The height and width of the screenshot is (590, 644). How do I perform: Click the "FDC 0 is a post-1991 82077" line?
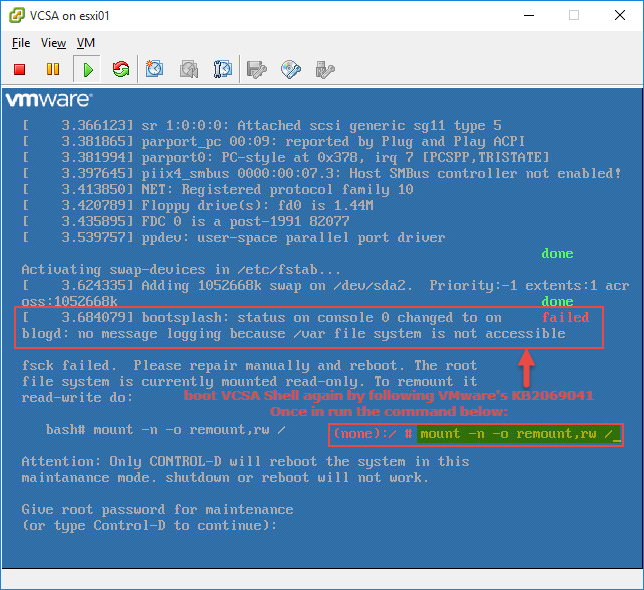point(186,221)
